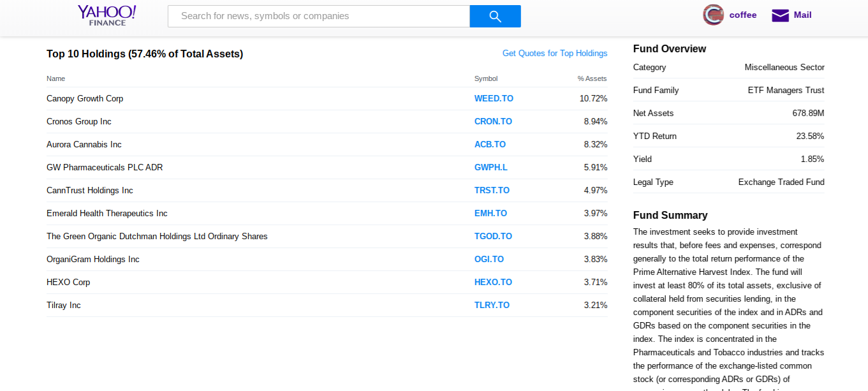Click the 1.85% yield value
The height and width of the screenshot is (391, 868).
point(813,159)
